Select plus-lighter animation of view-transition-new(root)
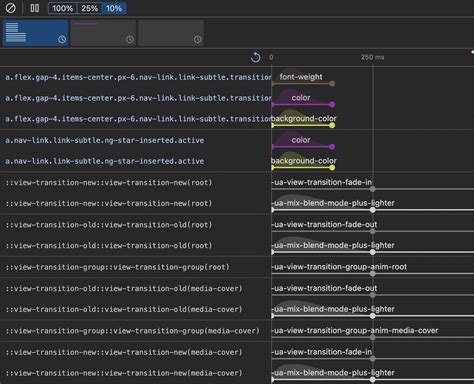474x384 pixels. (333, 203)
